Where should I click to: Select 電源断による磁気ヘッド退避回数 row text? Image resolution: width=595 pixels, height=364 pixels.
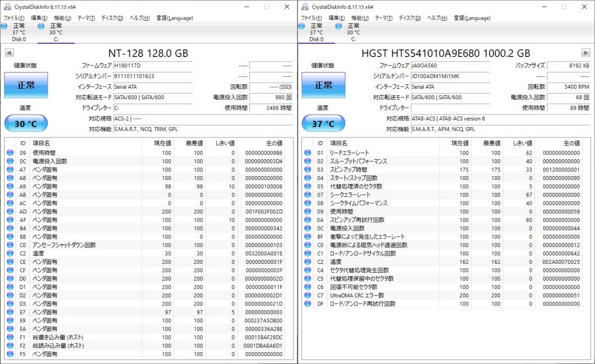coord(368,245)
